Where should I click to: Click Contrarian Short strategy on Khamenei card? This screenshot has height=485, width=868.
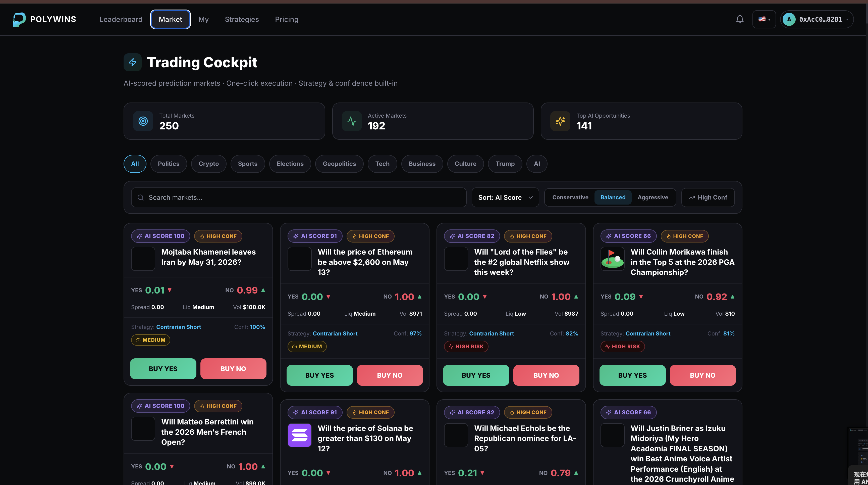(179, 327)
